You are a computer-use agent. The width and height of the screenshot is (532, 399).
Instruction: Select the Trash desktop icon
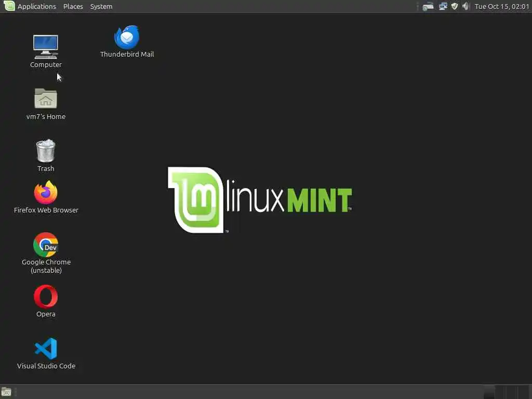click(x=46, y=151)
